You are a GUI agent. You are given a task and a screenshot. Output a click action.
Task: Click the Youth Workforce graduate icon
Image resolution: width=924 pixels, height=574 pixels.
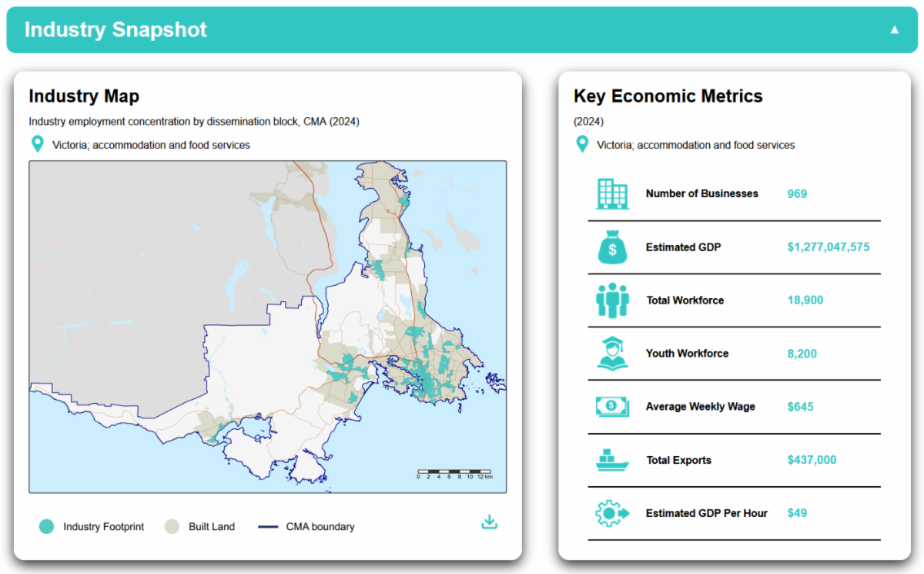(612, 354)
